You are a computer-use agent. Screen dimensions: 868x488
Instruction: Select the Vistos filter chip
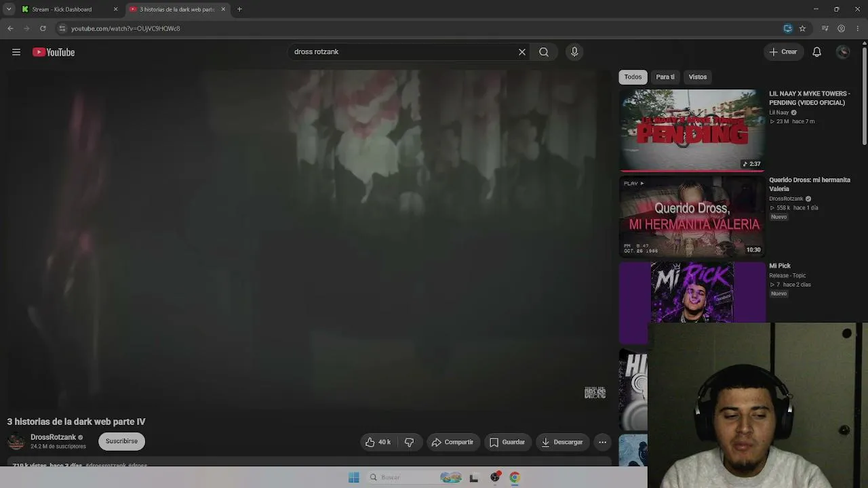pos(698,77)
